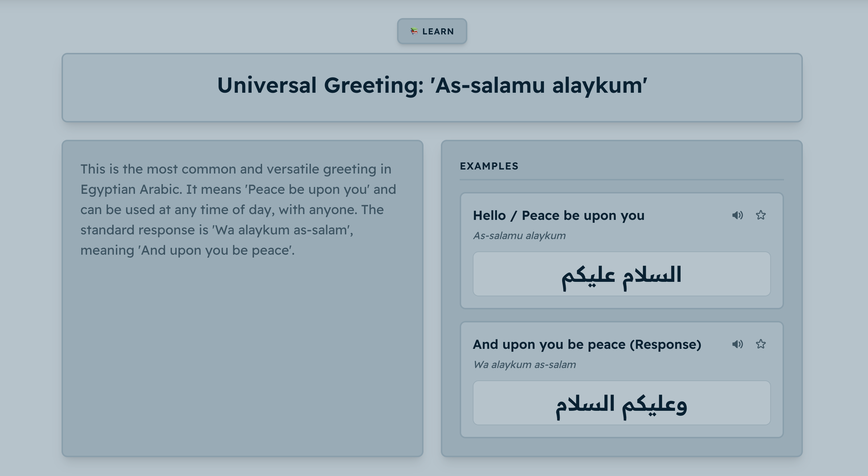Image resolution: width=868 pixels, height=476 pixels.
Task: Click the 'As-salamu alaykum' transliteration text
Action: 519,236
